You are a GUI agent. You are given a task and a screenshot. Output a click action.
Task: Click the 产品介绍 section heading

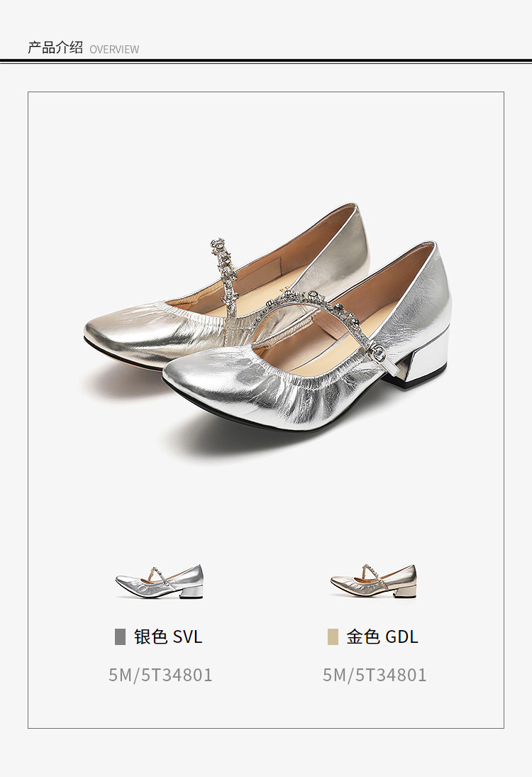tap(55, 48)
